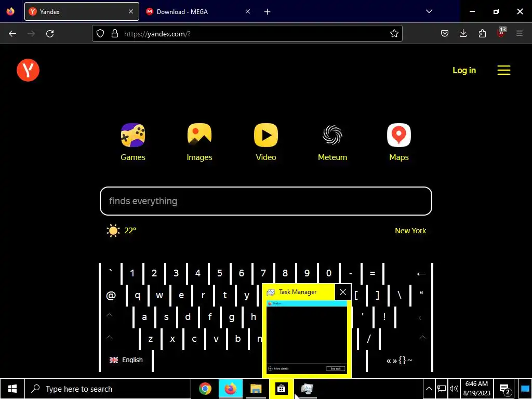
Task: Open Chrome from the taskbar
Action: point(205,389)
